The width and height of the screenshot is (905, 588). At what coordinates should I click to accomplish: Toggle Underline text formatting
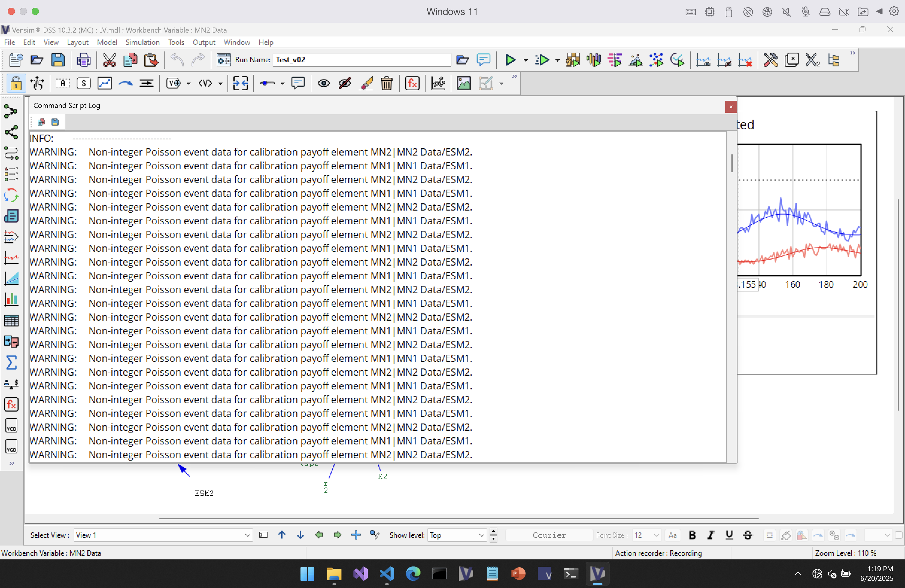[x=729, y=535]
